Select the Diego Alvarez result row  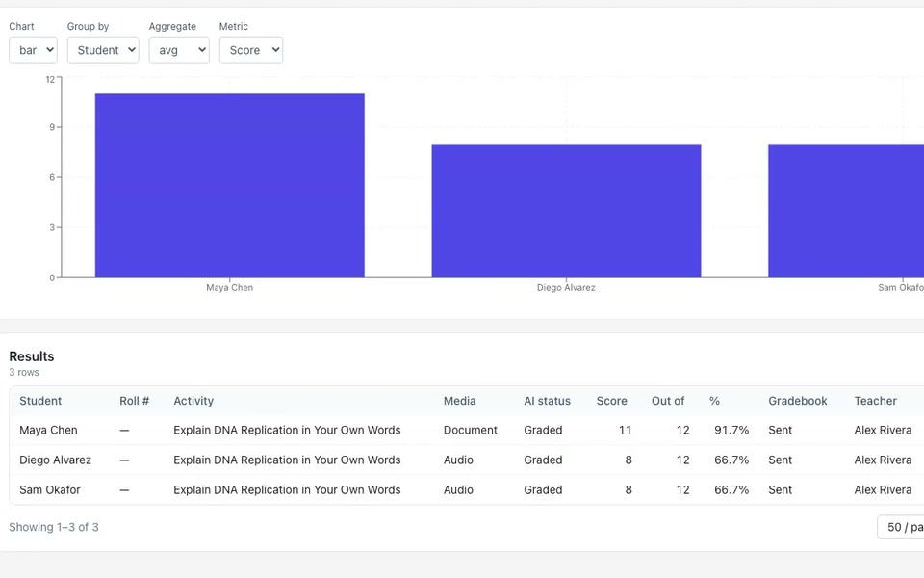coord(467,460)
